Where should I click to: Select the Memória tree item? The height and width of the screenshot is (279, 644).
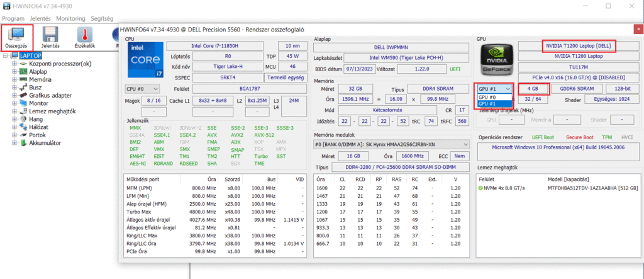pyautogui.click(x=40, y=80)
